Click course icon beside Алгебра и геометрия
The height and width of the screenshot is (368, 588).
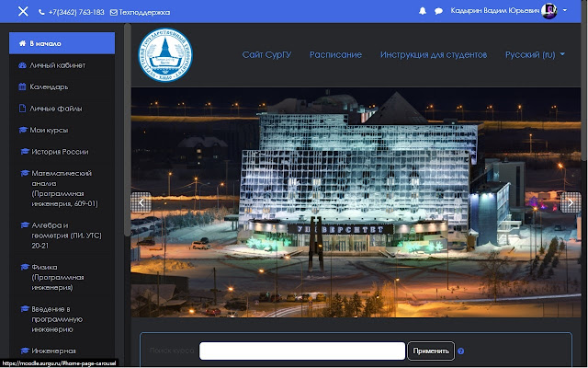(25, 224)
